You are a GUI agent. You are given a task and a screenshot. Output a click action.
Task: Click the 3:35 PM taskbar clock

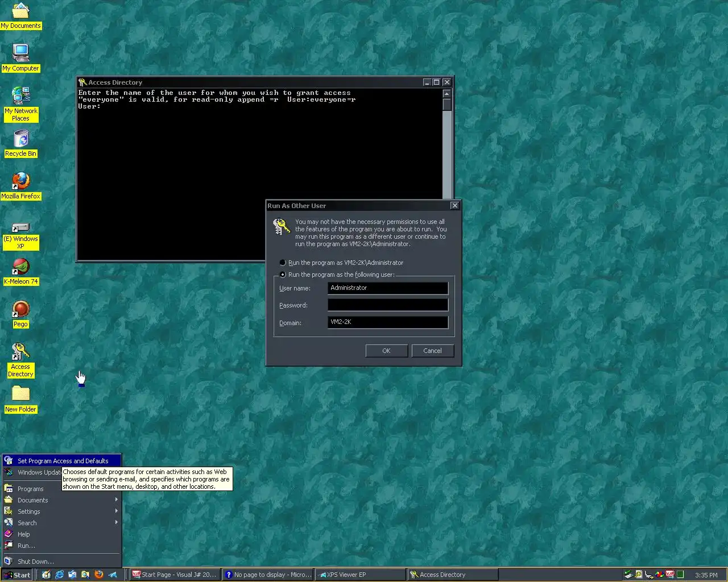706,575
